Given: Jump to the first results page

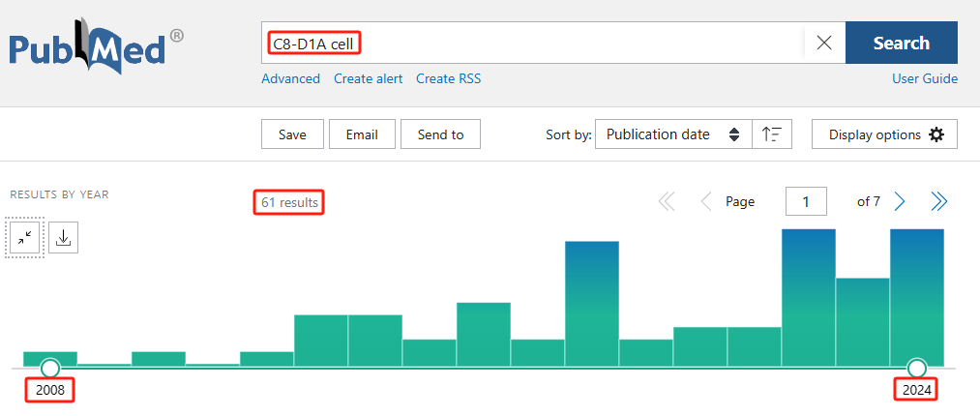Looking at the screenshot, I should (x=667, y=202).
